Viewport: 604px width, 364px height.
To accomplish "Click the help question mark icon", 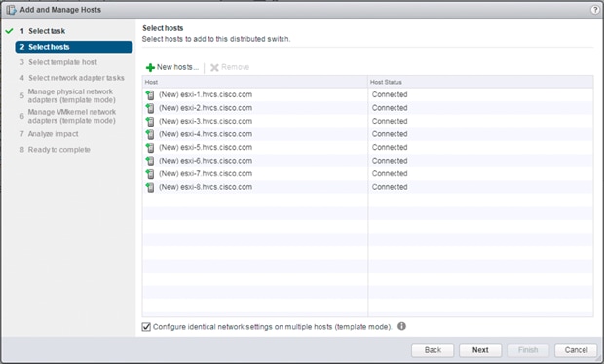I will click(595, 10).
